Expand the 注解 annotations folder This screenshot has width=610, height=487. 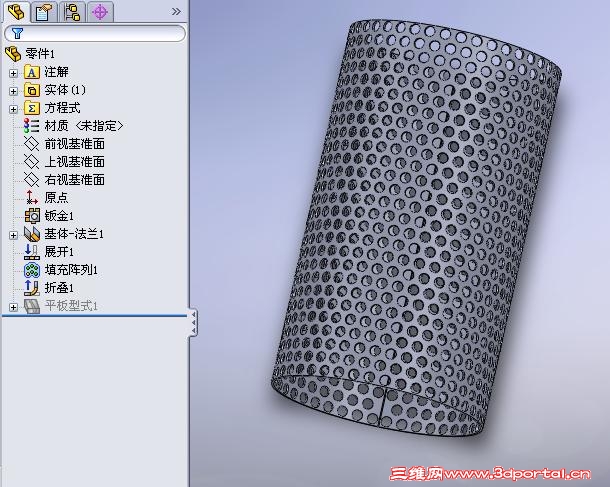pyautogui.click(x=13, y=73)
